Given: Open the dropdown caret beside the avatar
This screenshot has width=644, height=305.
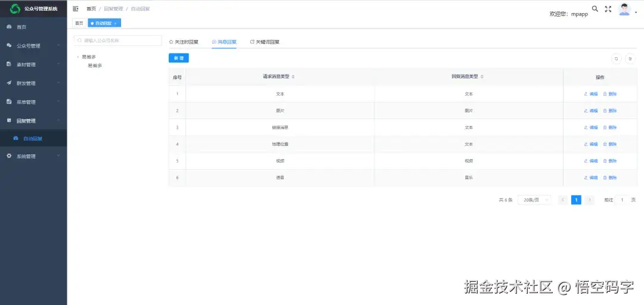Looking at the screenshot, I should coord(636,13).
